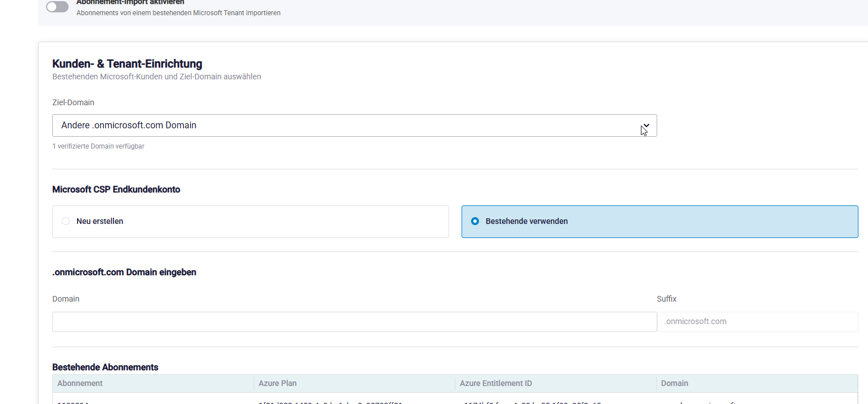Click the Azure Plan column header
Viewport: 868px width, 404px height.
[354, 383]
